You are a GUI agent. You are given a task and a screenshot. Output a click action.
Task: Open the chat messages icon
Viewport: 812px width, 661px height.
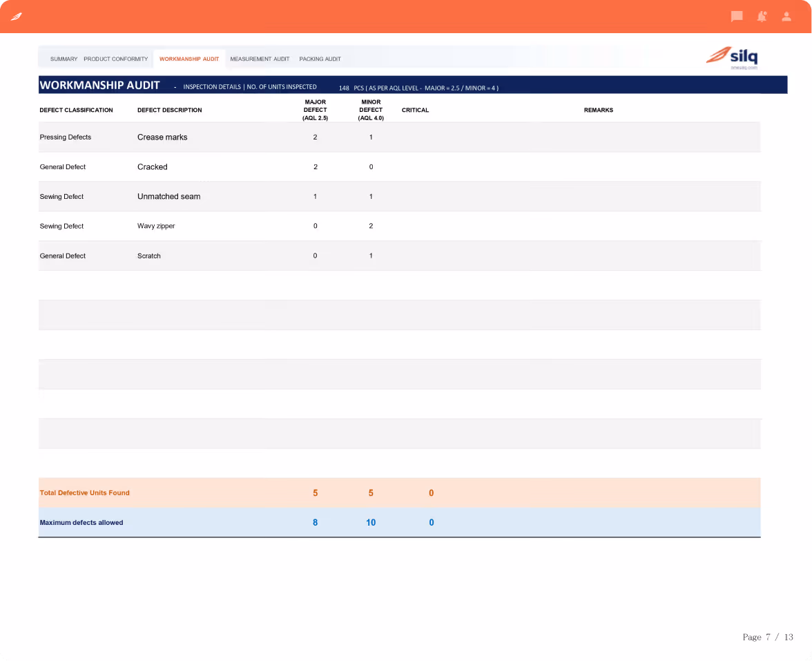pos(736,17)
